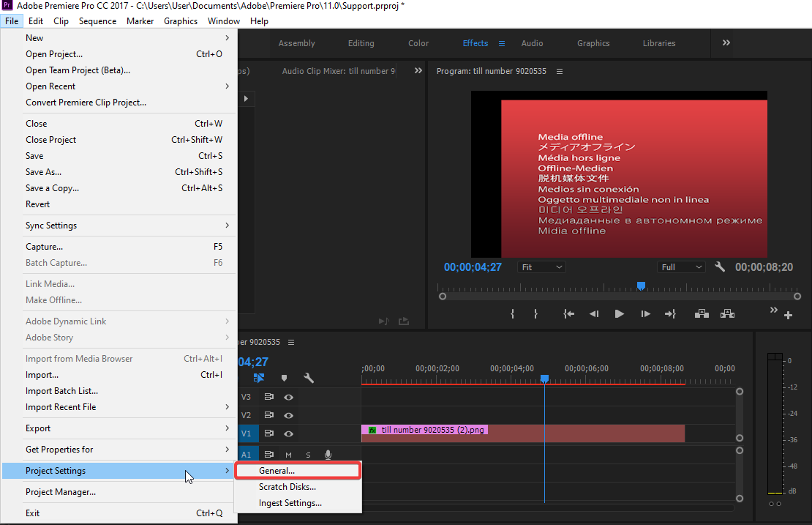812x525 pixels.
Task: Switch to the Color workspace
Action: [418, 43]
